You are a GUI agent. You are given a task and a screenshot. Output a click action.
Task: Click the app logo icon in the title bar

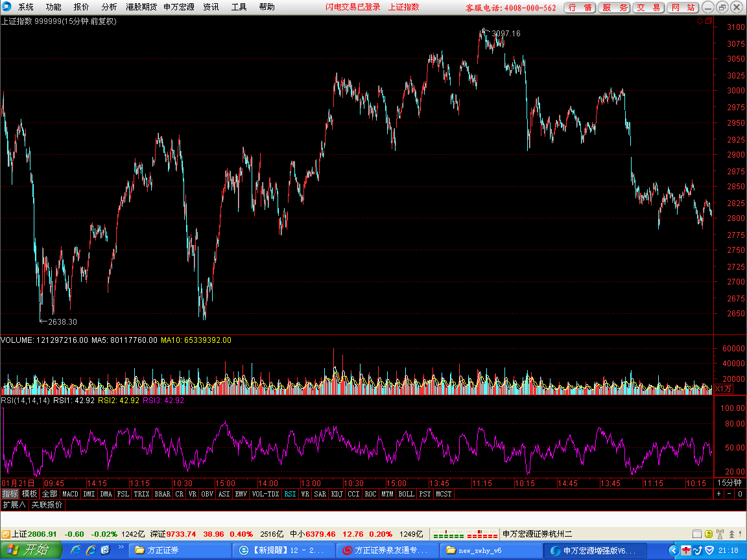[x=6, y=6]
